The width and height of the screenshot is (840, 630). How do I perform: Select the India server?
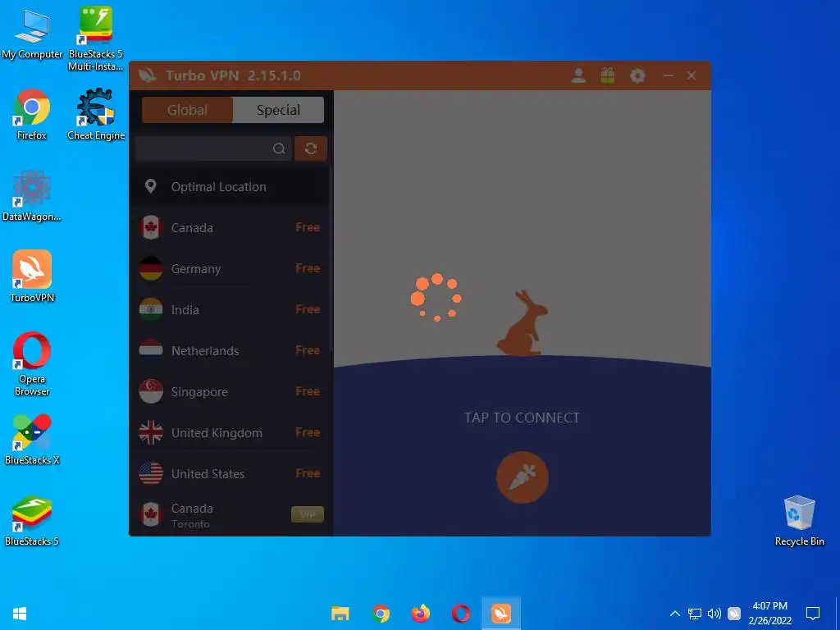pos(231,309)
